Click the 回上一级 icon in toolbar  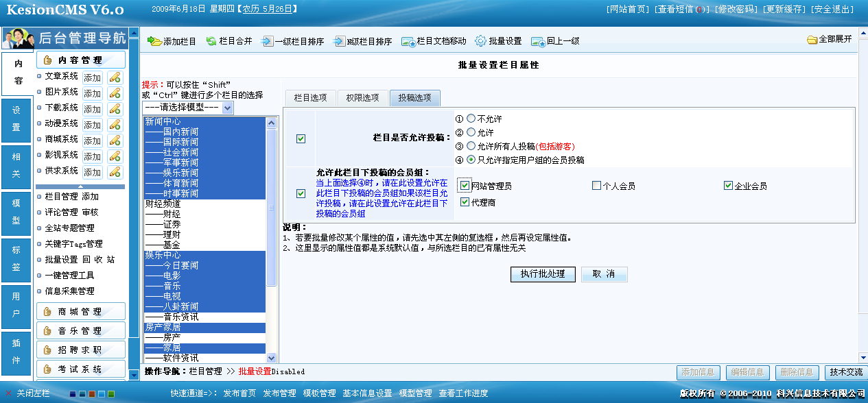pos(538,41)
